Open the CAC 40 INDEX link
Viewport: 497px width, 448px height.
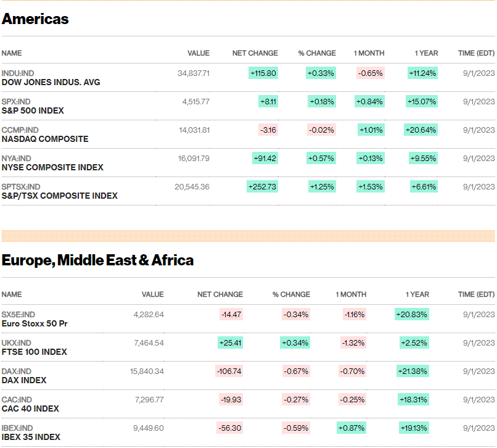pos(30,409)
